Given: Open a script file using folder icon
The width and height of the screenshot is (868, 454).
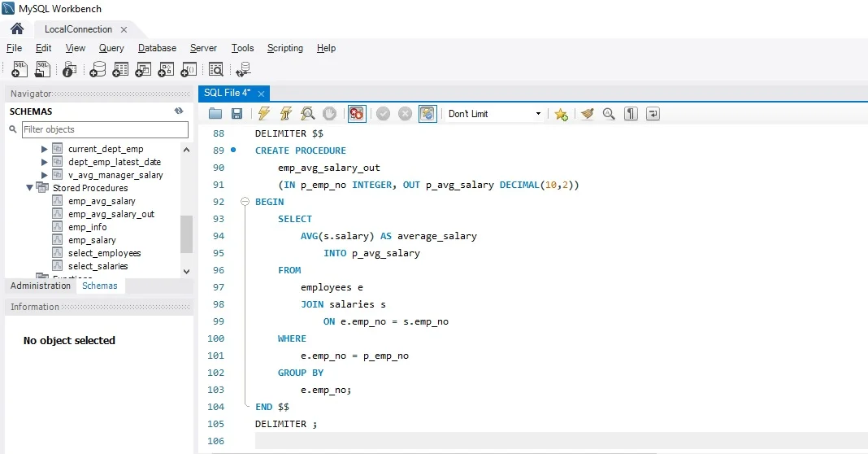Looking at the screenshot, I should [x=215, y=114].
